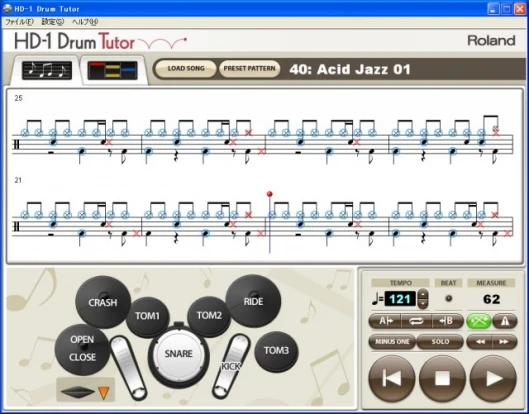Close the HD-1 Drum Tutor window
Screen dimensions: 529x414
520,8
